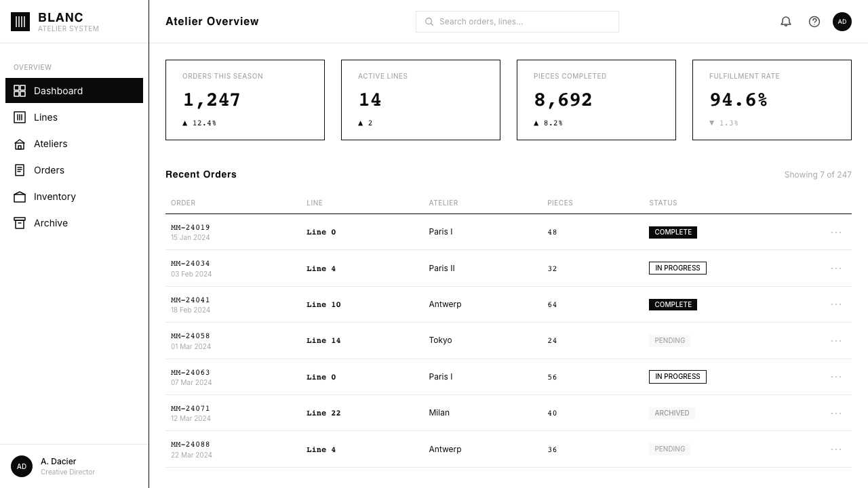Viewport: 868px width, 488px height.
Task: Click the Milan atelier cell
Action: click(439, 413)
